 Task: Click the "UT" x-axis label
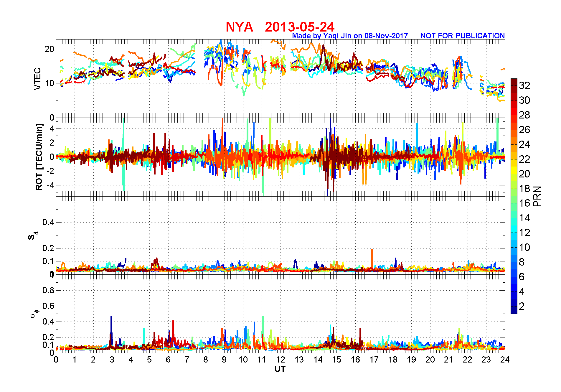click(x=280, y=369)
